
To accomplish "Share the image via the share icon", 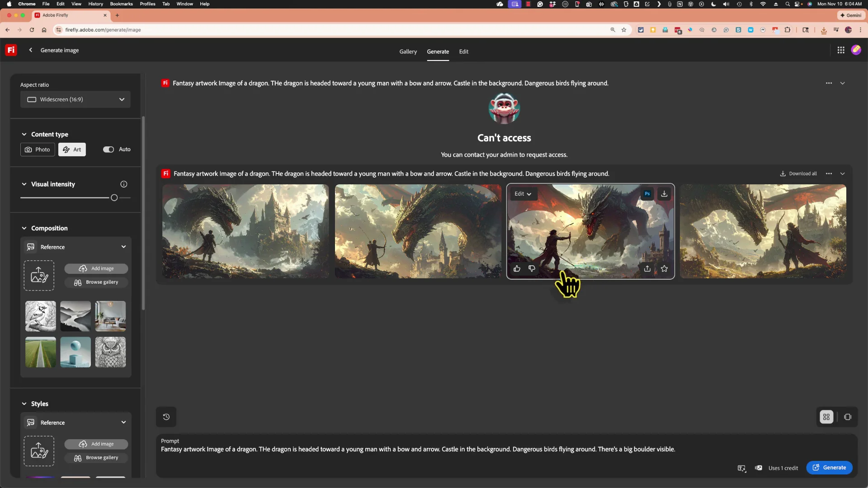I will (647, 268).
